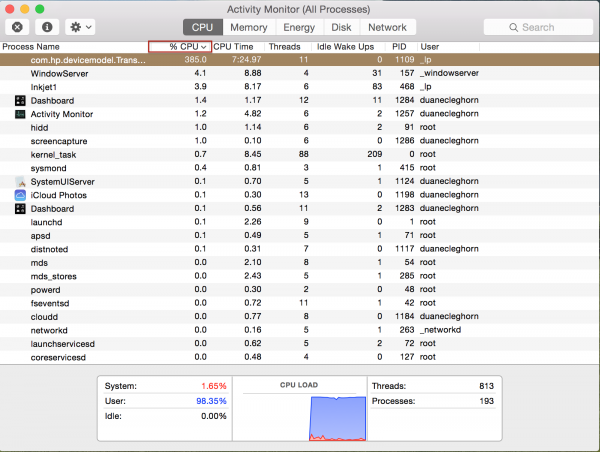This screenshot has width=600, height=452.
Task: Open the gear actions dropdown menu
Action: pos(80,27)
